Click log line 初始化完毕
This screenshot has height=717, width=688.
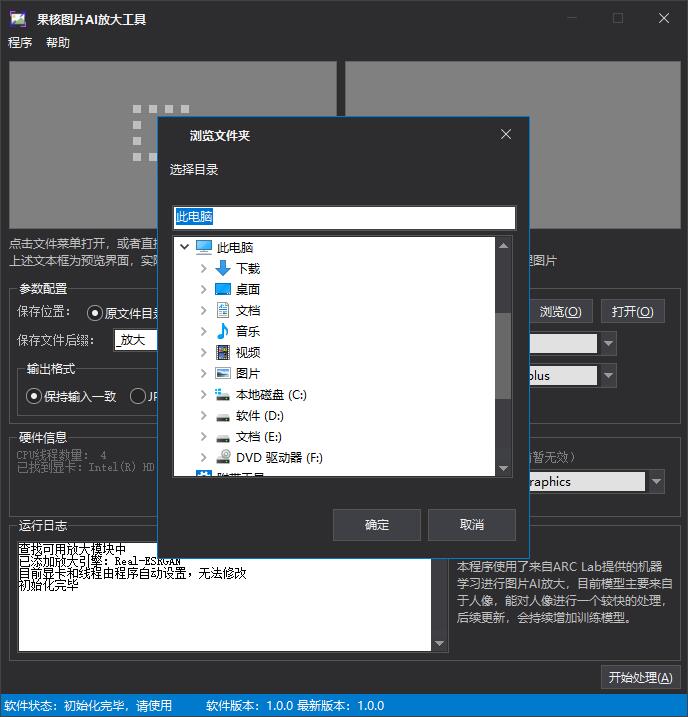[x=48, y=585]
